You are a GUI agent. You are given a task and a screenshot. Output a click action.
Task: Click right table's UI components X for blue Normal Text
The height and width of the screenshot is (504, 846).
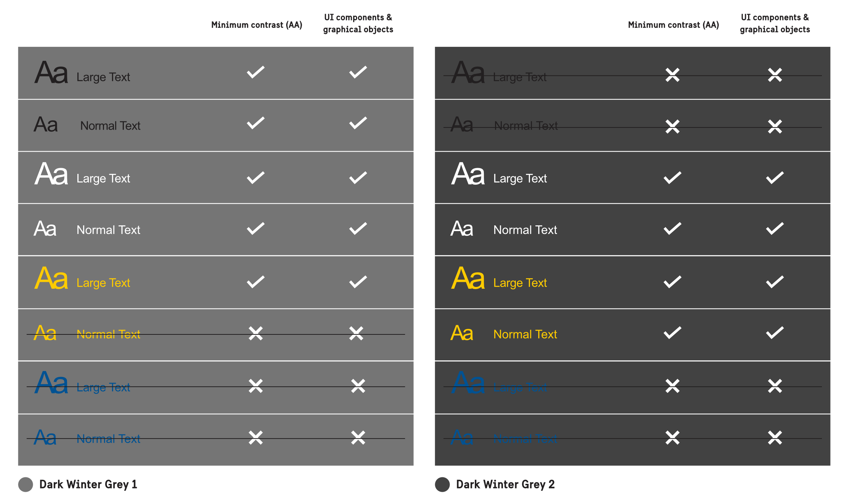[775, 438]
